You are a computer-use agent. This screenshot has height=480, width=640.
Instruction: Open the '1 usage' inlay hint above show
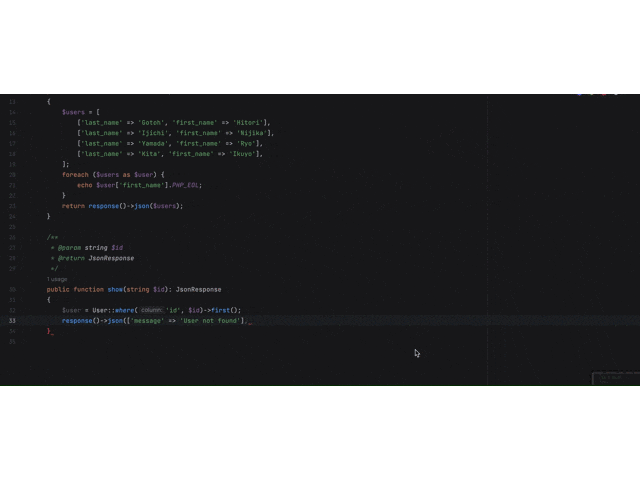click(x=57, y=279)
